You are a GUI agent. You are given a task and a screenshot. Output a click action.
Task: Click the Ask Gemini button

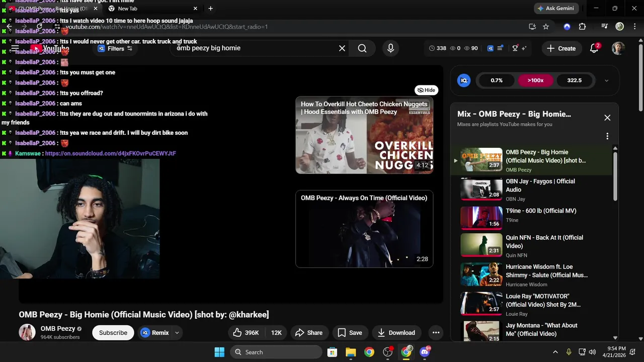click(x=557, y=9)
